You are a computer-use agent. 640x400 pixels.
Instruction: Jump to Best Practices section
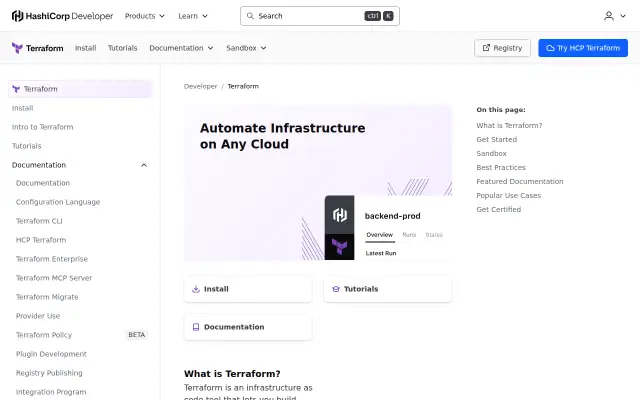(x=501, y=167)
